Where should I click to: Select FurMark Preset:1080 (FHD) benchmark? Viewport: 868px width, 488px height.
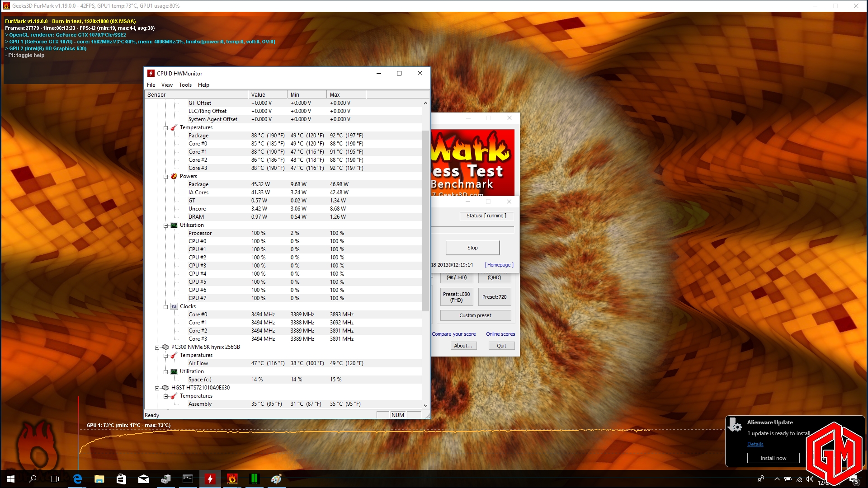tap(457, 297)
